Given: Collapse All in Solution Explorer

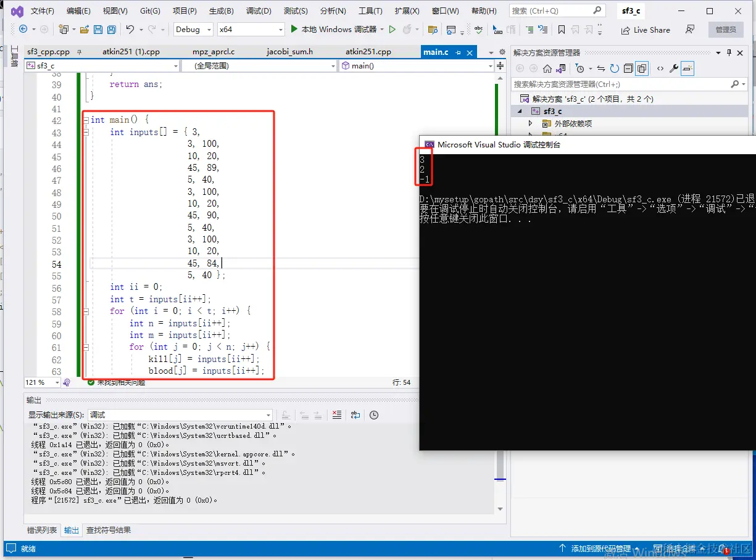Looking at the screenshot, I should click(628, 68).
